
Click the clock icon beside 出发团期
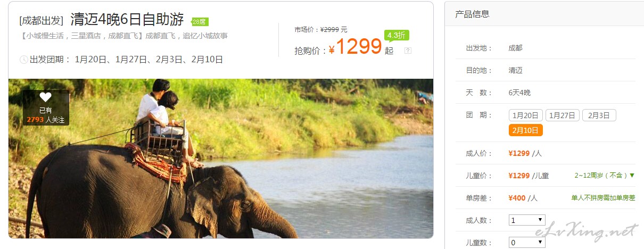click(23, 60)
